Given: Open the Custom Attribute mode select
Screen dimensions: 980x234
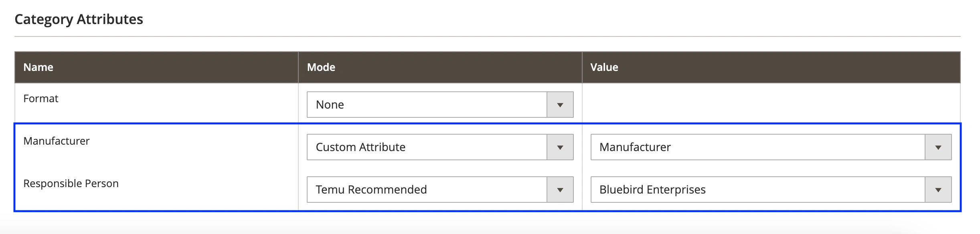Looking at the screenshot, I should click(427, 147).
